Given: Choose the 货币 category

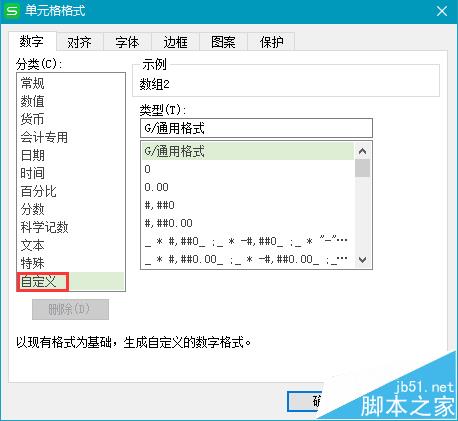Looking at the screenshot, I should coord(71,119).
